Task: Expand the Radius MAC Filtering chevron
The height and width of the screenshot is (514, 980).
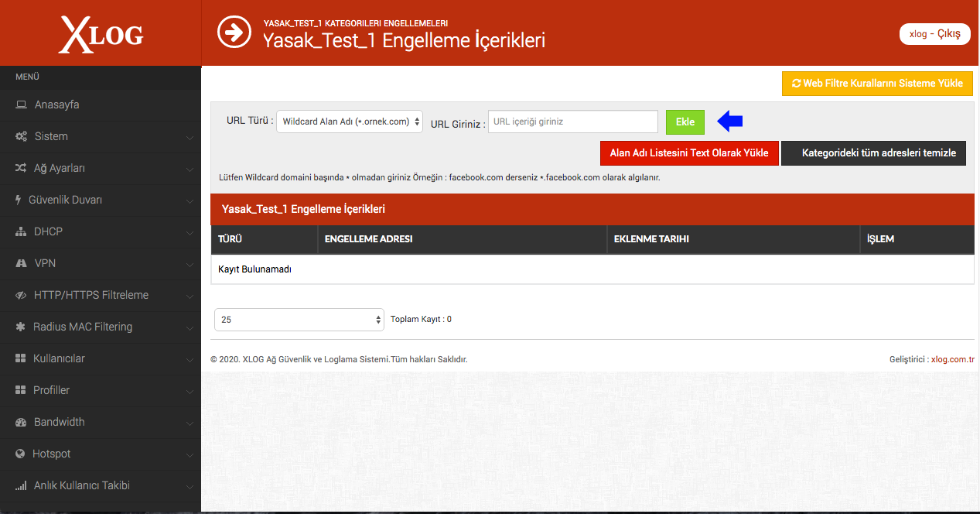Action: pos(190,328)
